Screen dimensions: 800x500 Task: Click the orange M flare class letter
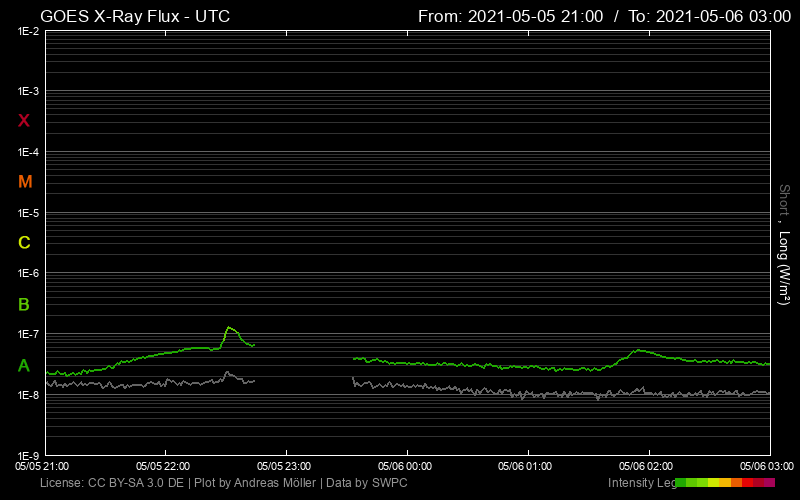coord(25,182)
